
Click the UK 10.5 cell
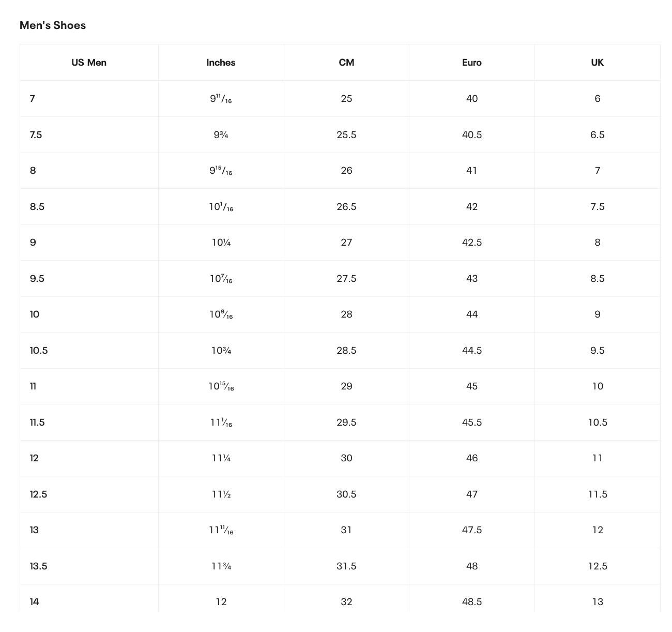tap(597, 423)
